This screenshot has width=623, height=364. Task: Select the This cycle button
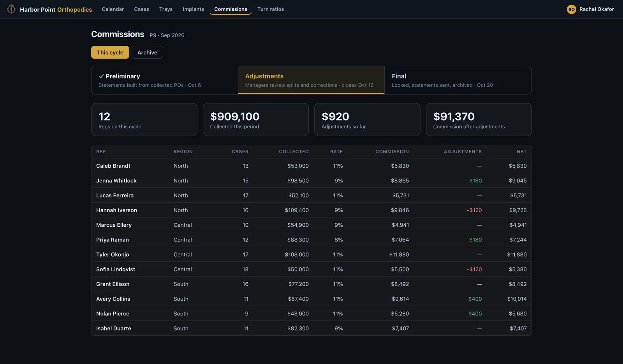coord(110,52)
